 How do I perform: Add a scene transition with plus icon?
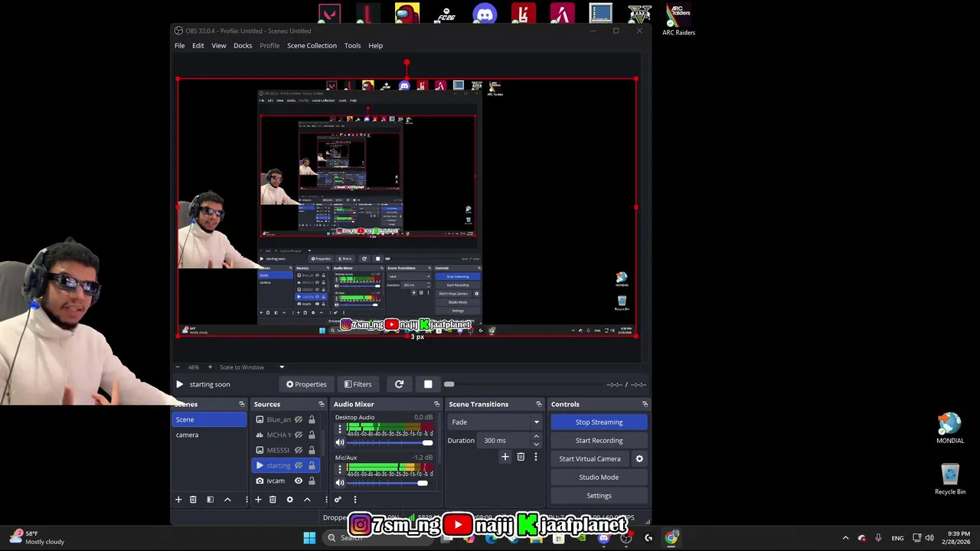[505, 457]
